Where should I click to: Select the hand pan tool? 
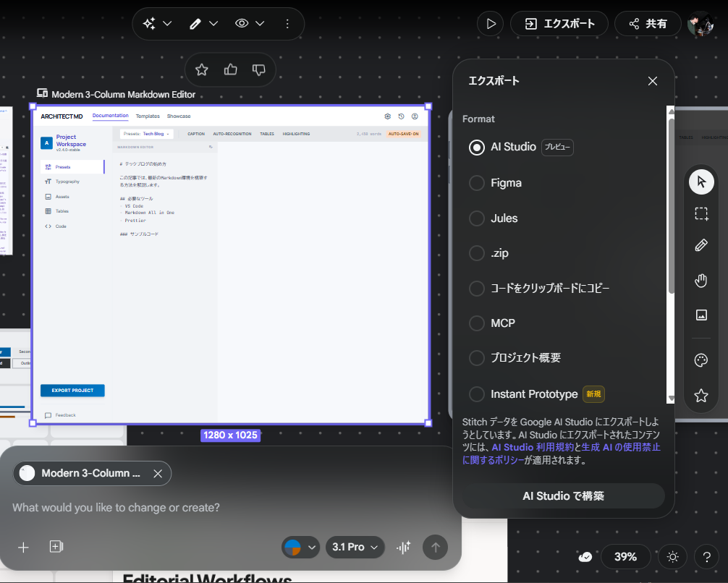(701, 281)
